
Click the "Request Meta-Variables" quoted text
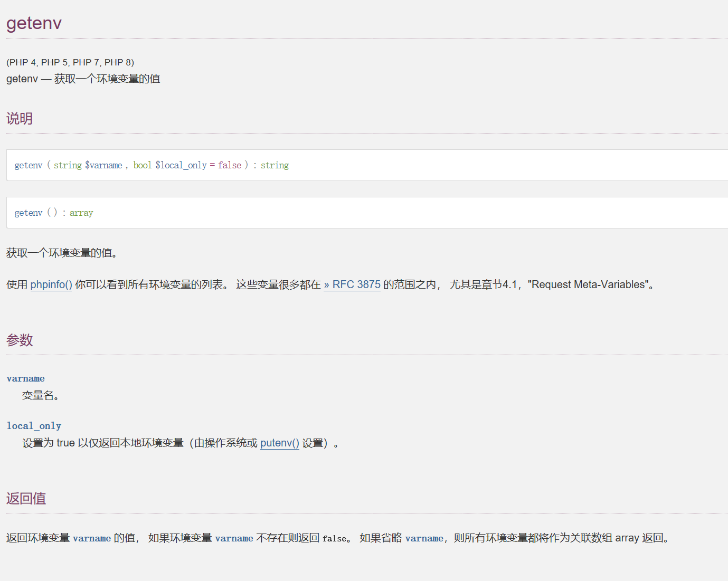click(588, 284)
